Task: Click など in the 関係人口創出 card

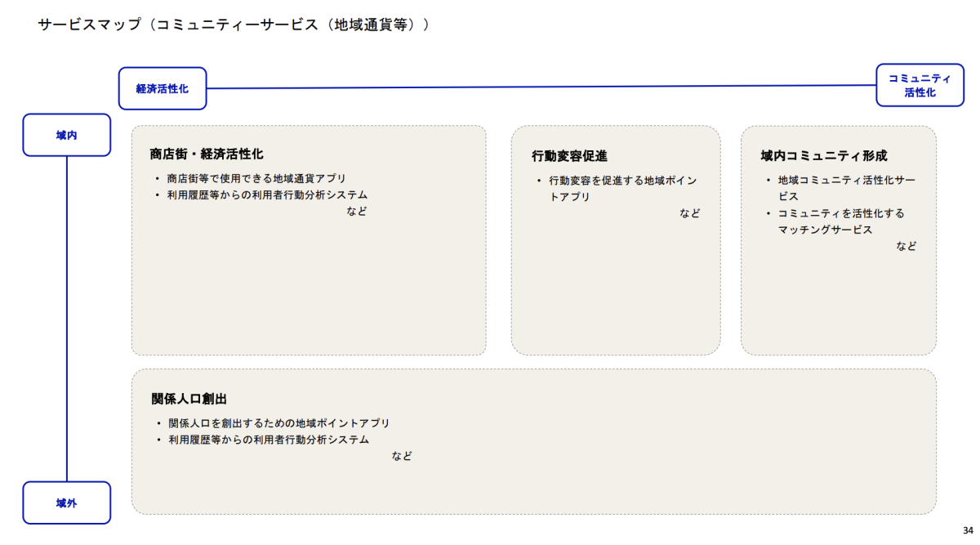Action: coord(402,456)
